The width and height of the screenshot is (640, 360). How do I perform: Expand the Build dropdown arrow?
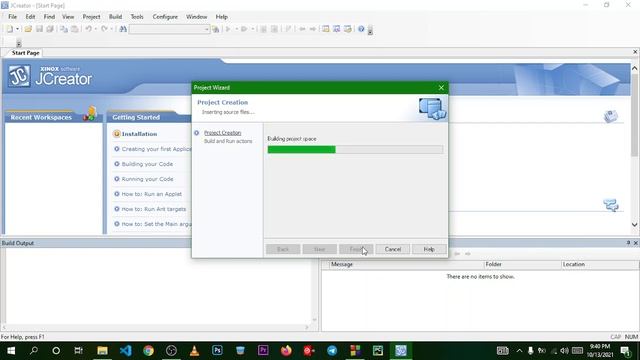coord(252,29)
